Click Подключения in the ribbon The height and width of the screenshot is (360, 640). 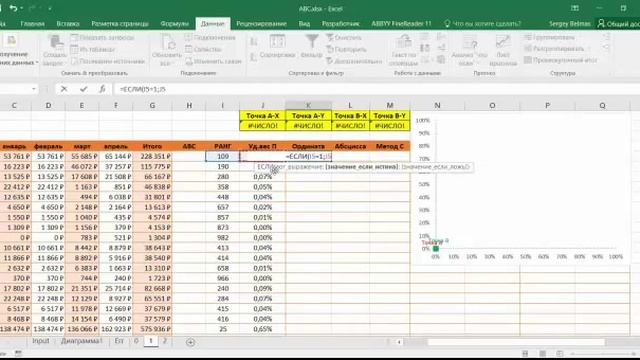point(210,38)
